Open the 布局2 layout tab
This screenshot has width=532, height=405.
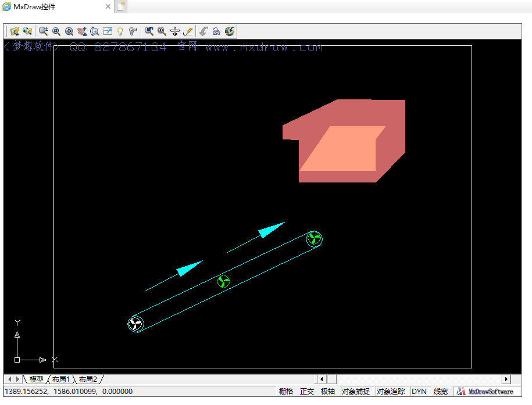point(88,379)
